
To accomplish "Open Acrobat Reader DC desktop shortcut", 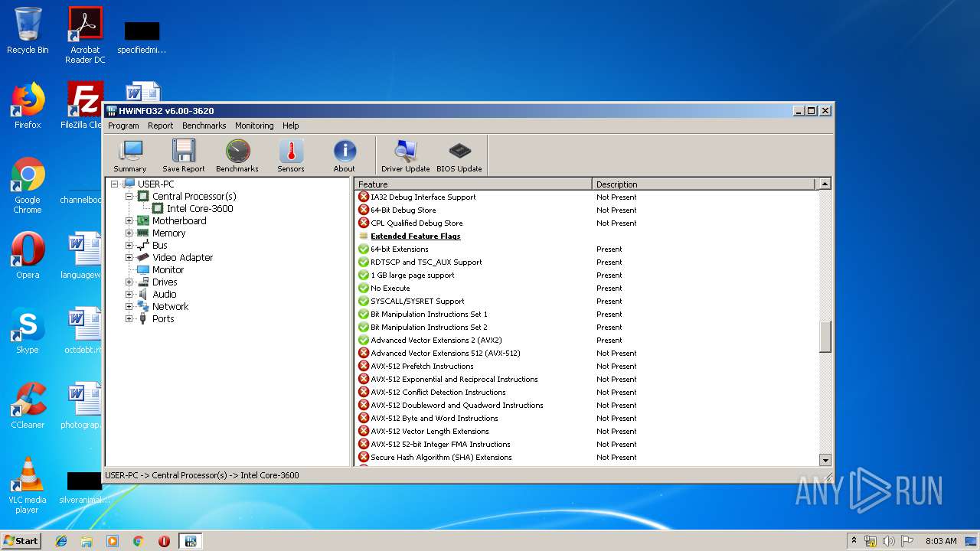I will point(85,35).
